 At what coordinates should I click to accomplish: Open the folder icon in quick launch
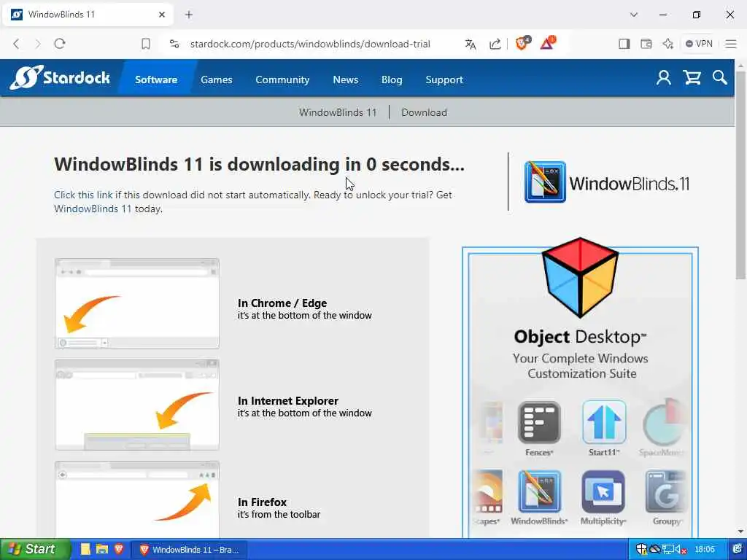tap(102, 549)
